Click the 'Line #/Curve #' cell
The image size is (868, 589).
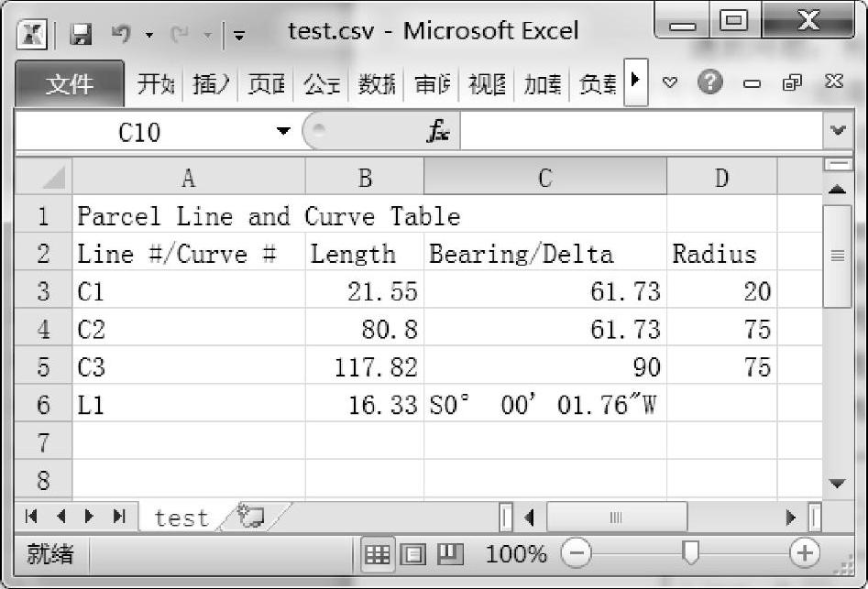point(188,254)
